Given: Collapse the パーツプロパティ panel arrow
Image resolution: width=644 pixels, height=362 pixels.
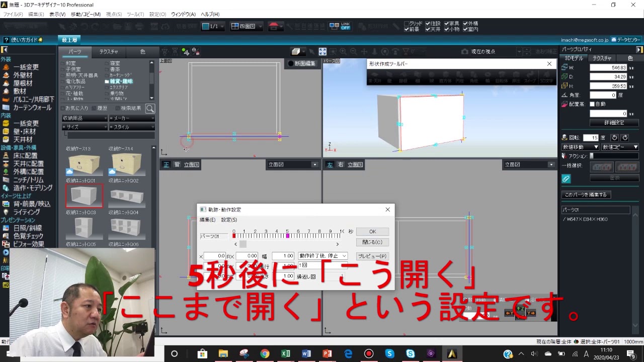Looking at the screenshot, I should (x=639, y=50).
